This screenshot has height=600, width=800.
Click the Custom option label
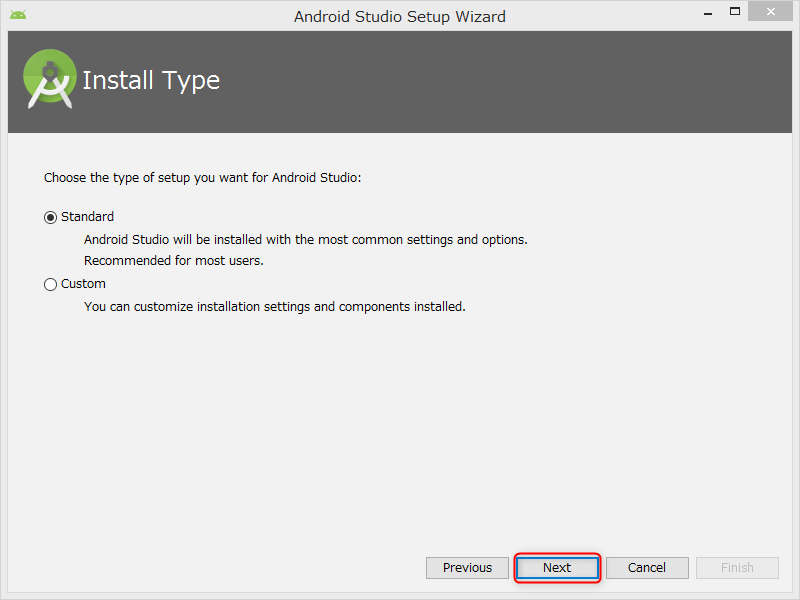83,284
